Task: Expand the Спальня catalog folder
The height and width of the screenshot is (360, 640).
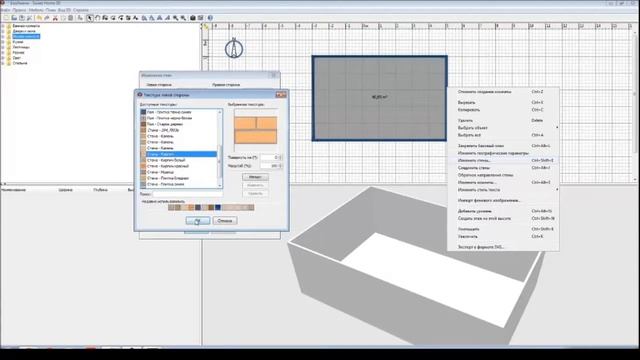Action: 3,63
